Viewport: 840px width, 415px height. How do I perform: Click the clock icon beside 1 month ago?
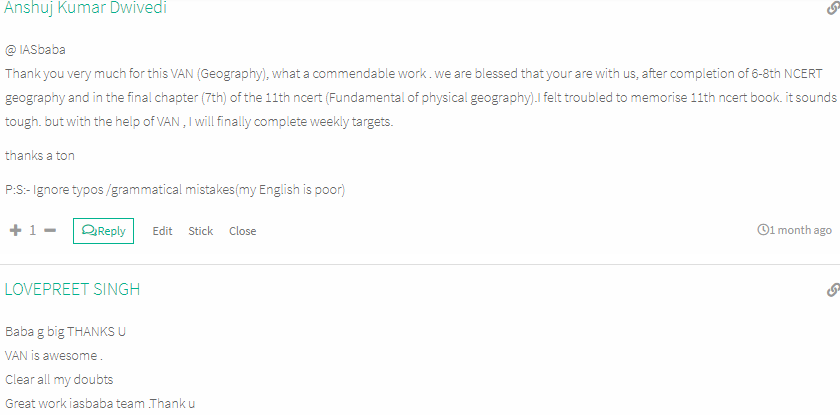coord(763,230)
